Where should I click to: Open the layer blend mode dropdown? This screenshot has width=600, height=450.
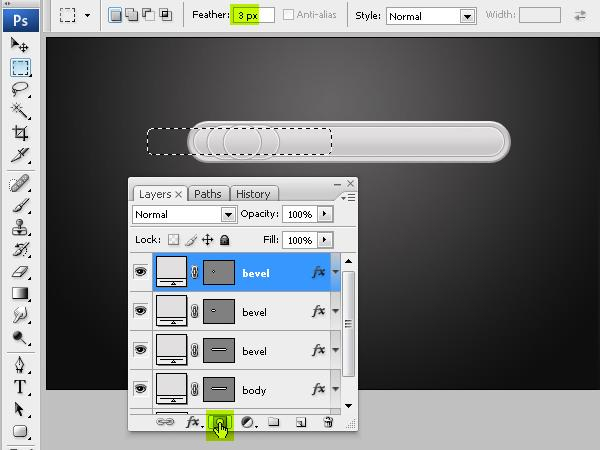click(184, 214)
